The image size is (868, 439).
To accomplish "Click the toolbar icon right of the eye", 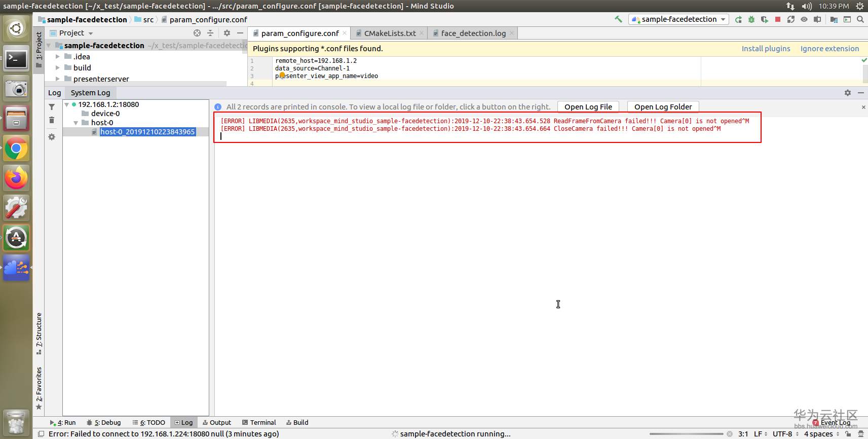I will pos(817,19).
